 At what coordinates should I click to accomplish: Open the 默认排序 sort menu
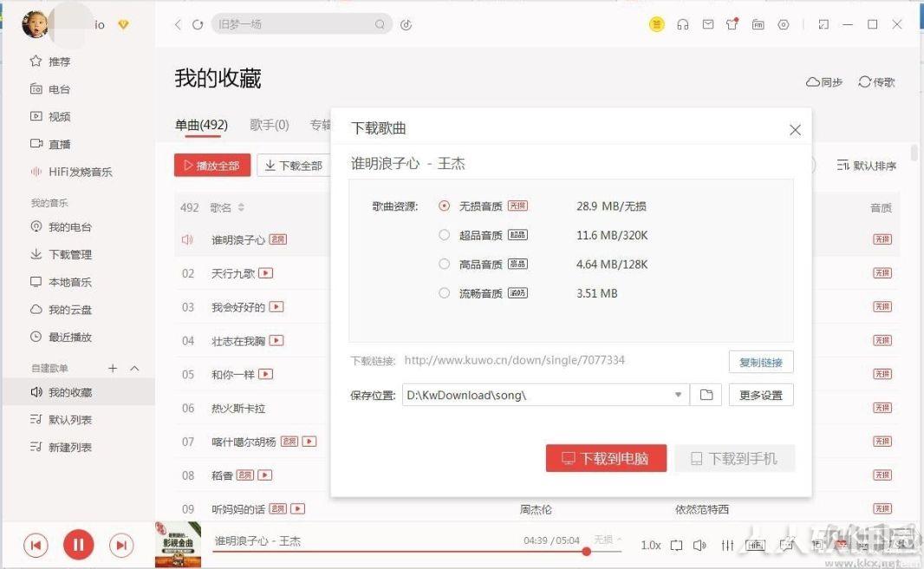click(x=866, y=166)
